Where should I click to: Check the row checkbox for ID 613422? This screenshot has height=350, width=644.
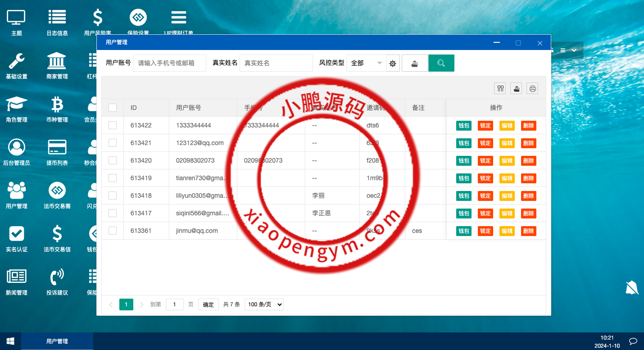tap(113, 125)
